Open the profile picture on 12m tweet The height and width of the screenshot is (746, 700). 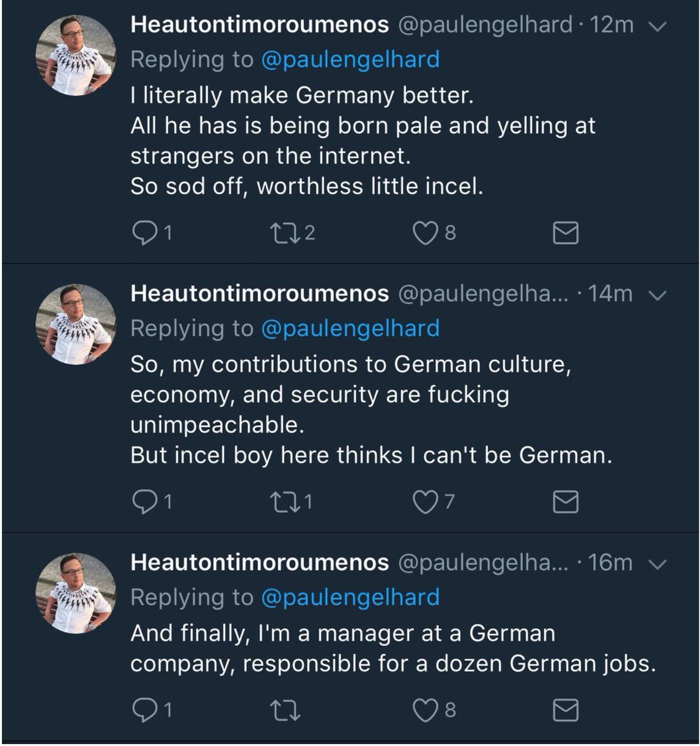[x=76, y=55]
